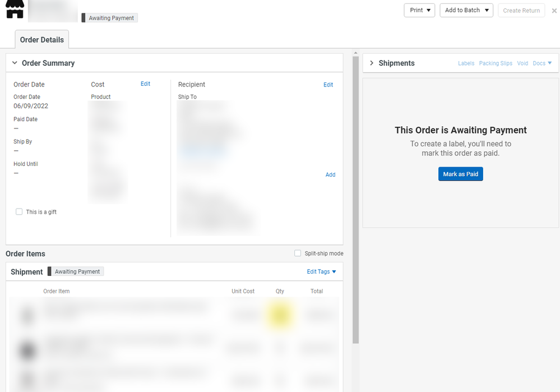Open the Print dropdown
This screenshot has height=392, width=560.
click(x=419, y=10)
